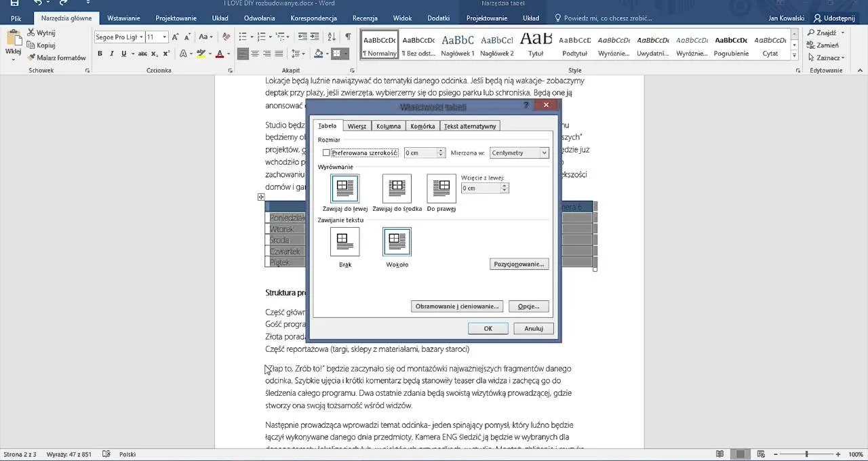
Task: Open the 'Pozycjonowanie...' button
Action: 519,264
